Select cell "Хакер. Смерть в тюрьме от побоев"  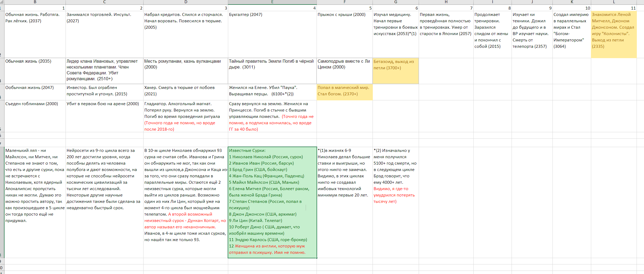click(x=186, y=92)
